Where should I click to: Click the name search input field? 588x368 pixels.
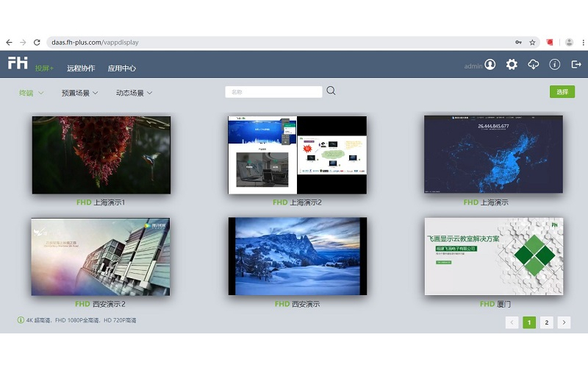pyautogui.click(x=273, y=92)
